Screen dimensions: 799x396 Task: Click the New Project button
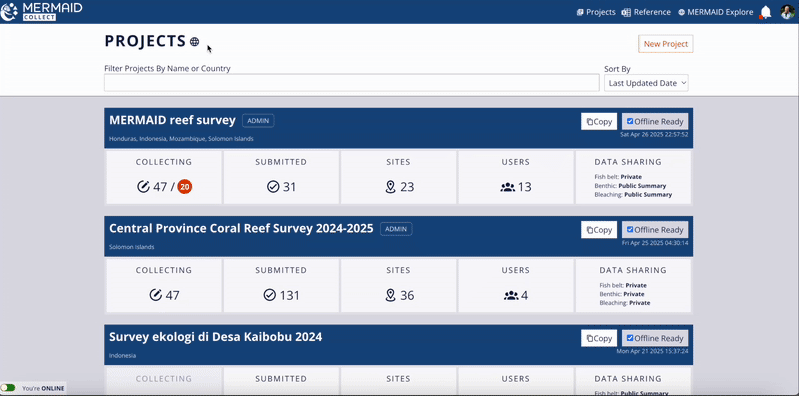tap(665, 44)
